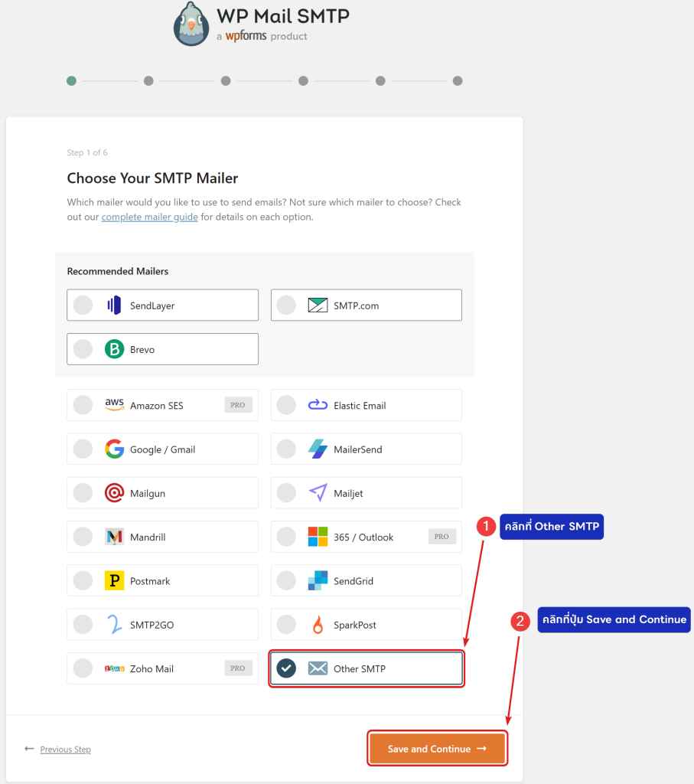This screenshot has height=784, width=694.
Task: Click the Save and Continue button
Action: coord(437,749)
